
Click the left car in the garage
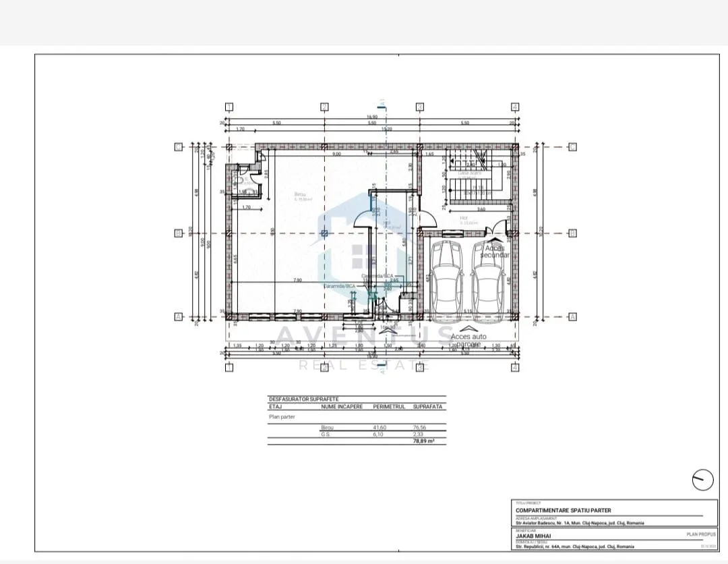click(x=446, y=281)
